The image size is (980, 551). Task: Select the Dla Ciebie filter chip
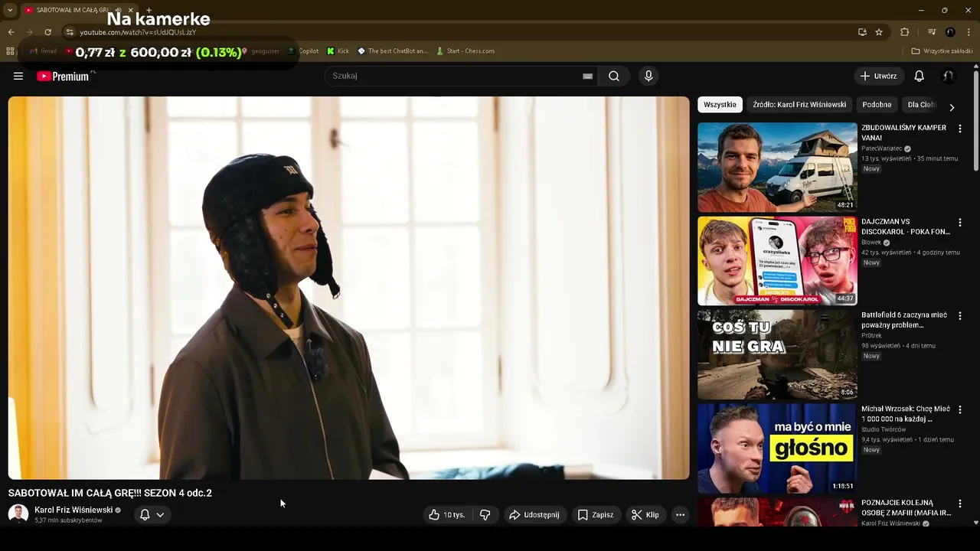[x=921, y=105]
